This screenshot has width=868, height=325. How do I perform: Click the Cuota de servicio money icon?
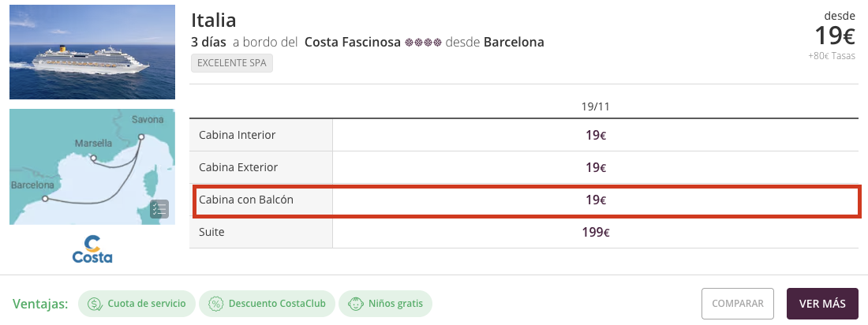click(x=95, y=304)
